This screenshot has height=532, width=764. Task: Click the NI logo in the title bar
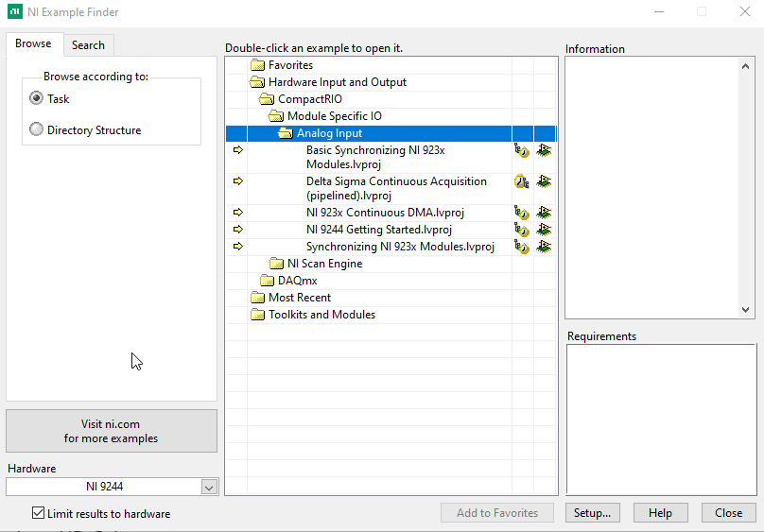[15, 11]
